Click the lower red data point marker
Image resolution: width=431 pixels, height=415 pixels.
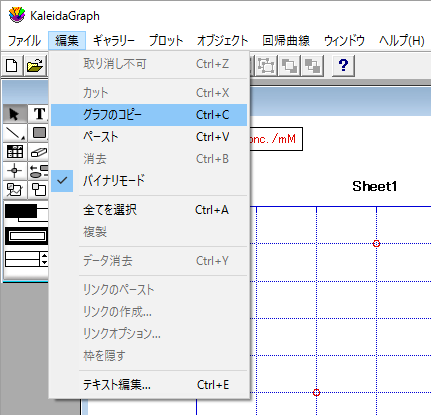316,392
